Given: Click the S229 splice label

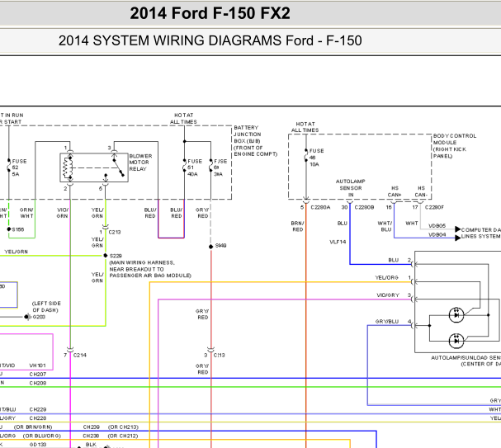Looking at the screenshot, I should [116, 256].
